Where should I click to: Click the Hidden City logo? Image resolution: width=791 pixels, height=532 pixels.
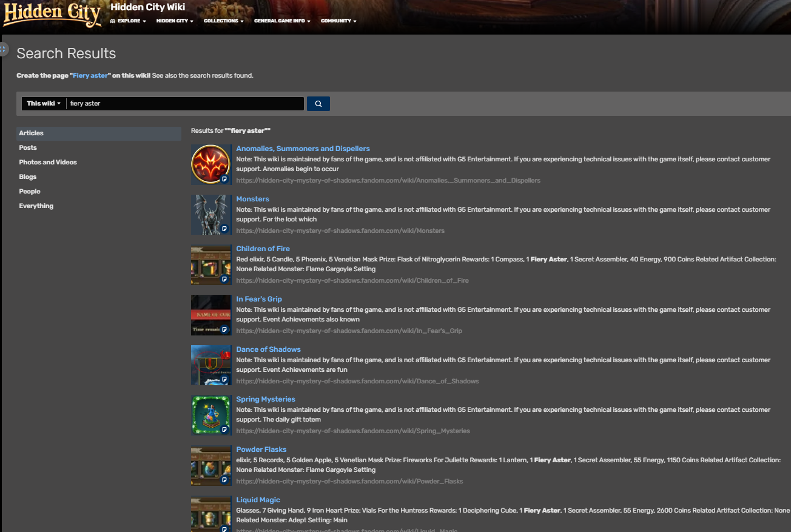52,16
